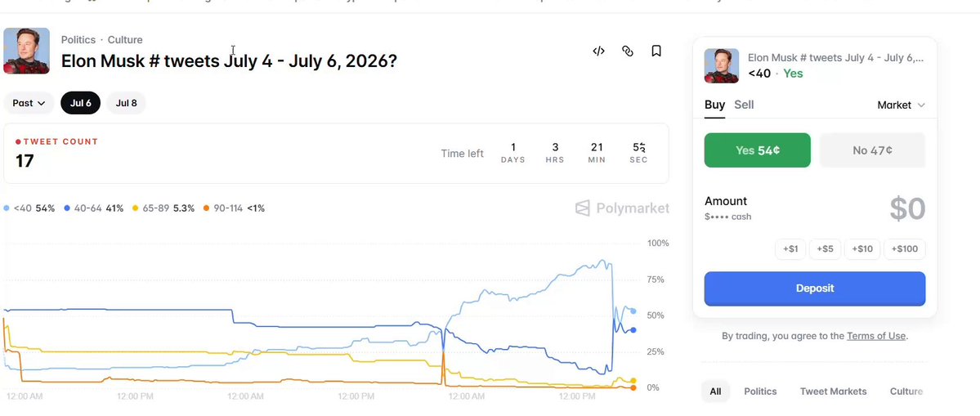Screen dimensions: 980x416
Task: Open the Terms of Use link
Action: pos(875,336)
